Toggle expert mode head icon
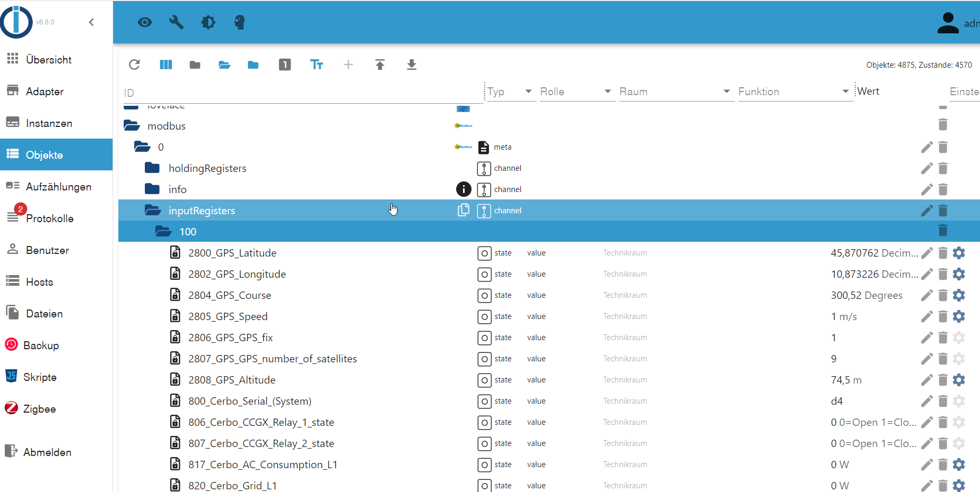The height and width of the screenshot is (492, 980). point(239,22)
